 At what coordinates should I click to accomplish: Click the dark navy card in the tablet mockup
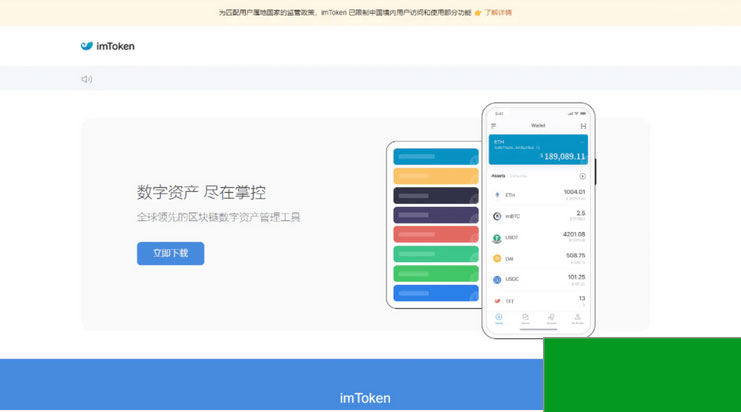(436, 196)
